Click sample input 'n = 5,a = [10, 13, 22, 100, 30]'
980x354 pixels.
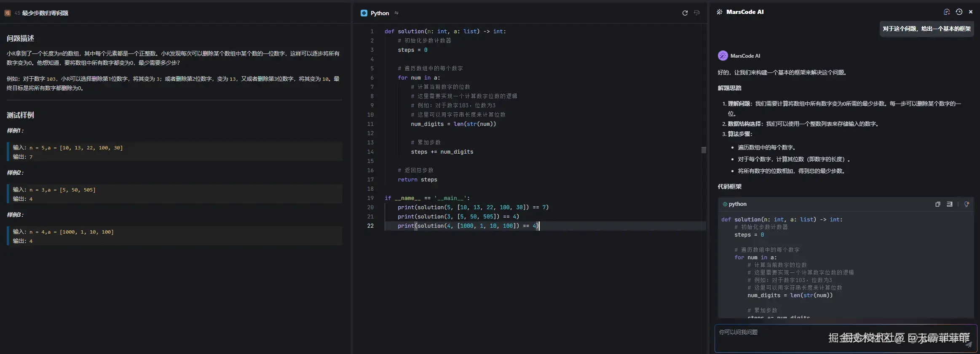click(x=76, y=148)
